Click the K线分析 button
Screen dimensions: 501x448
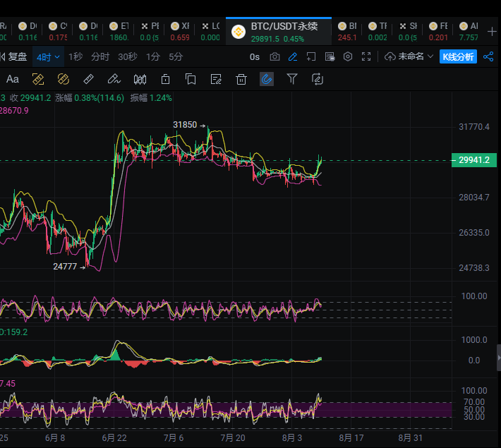458,56
